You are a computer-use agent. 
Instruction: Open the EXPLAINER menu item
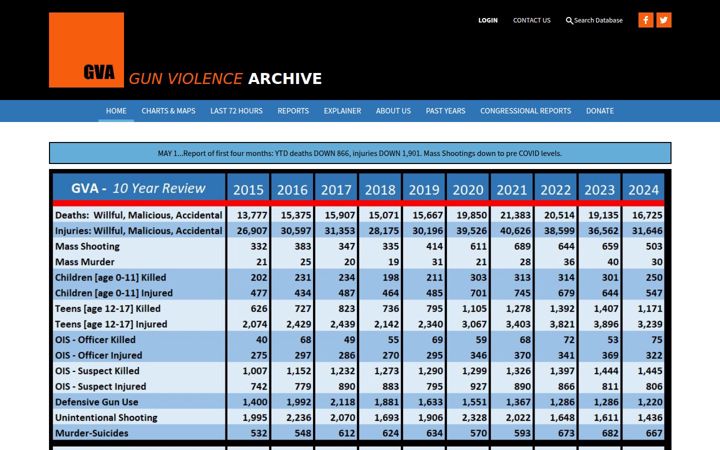pos(343,111)
